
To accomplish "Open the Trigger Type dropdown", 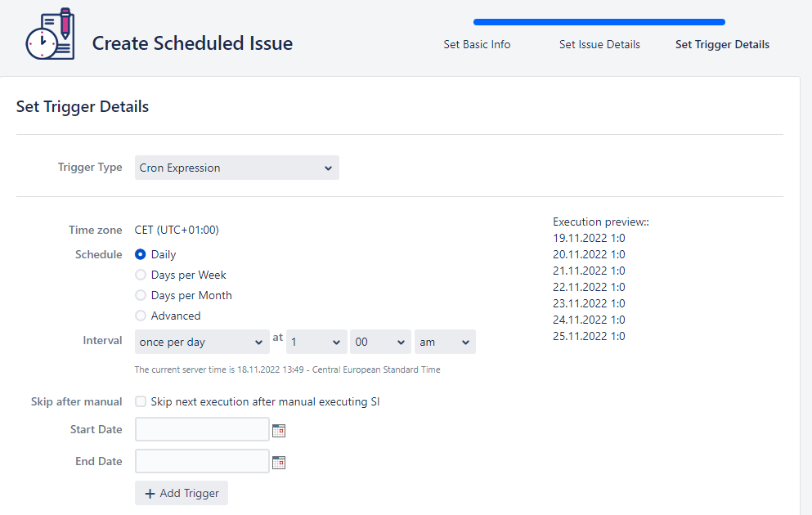I will 236,168.
